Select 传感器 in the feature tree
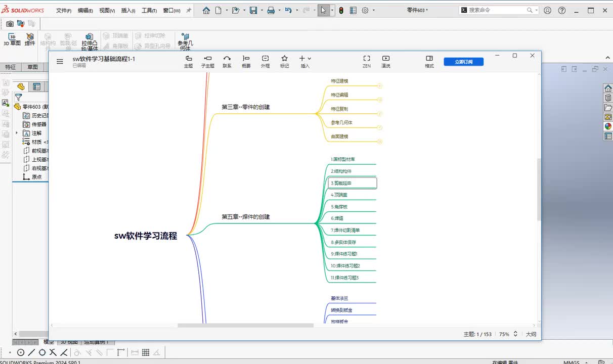The height and width of the screenshot is (364, 613). pos(39,124)
